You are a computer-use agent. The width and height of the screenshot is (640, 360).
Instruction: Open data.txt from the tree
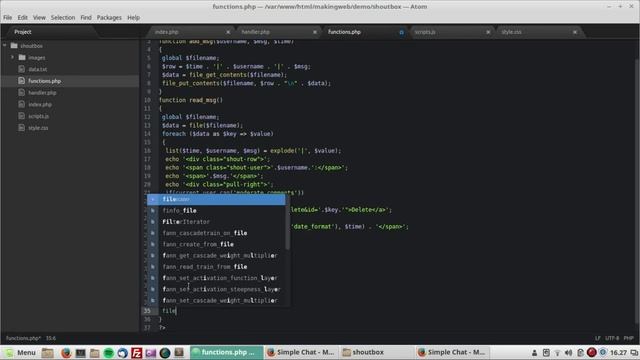click(x=38, y=69)
